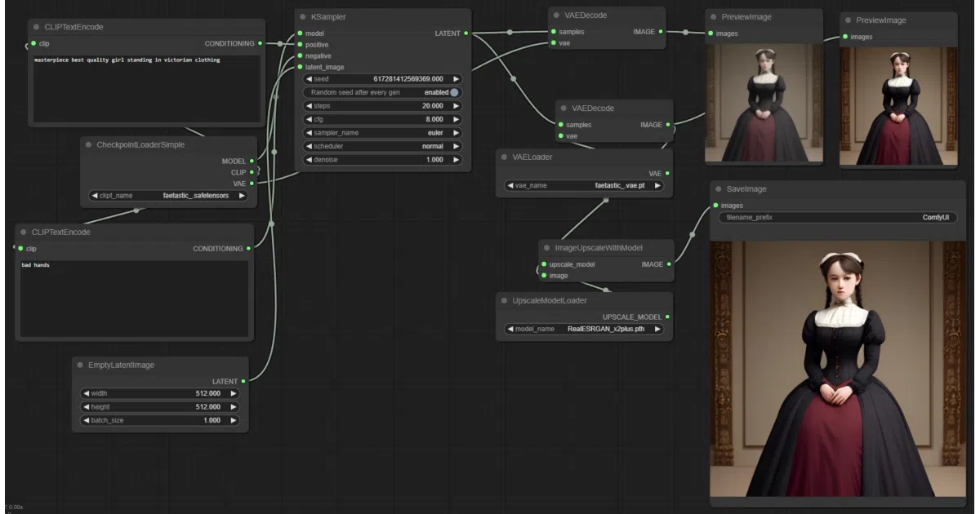Toggle Random seed after every gen switch

[x=454, y=93]
